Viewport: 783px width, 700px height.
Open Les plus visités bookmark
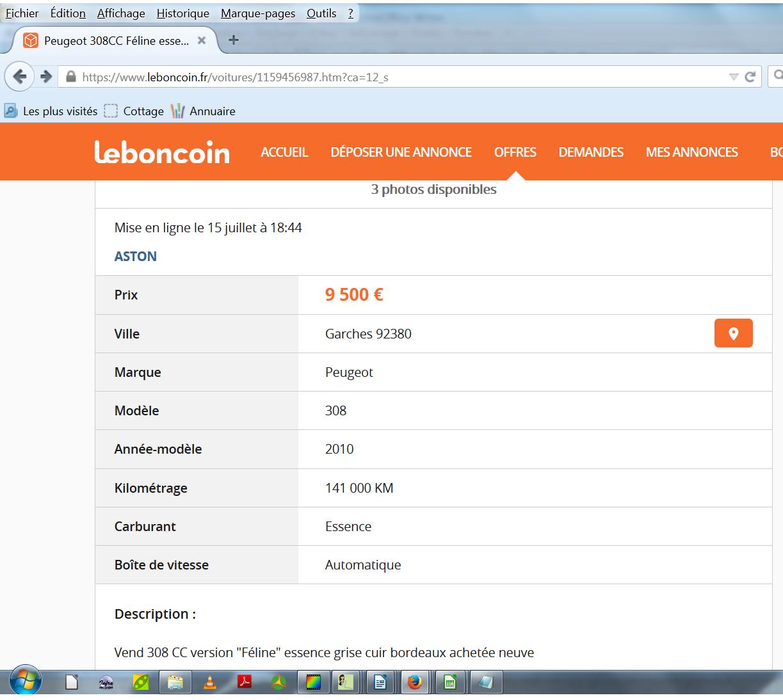(x=51, y=111)
